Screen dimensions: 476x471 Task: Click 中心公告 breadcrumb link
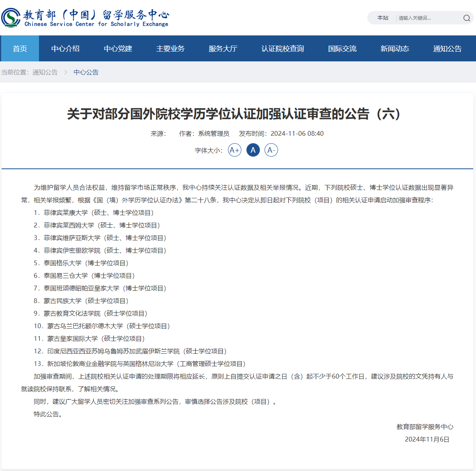pos(86,72)
